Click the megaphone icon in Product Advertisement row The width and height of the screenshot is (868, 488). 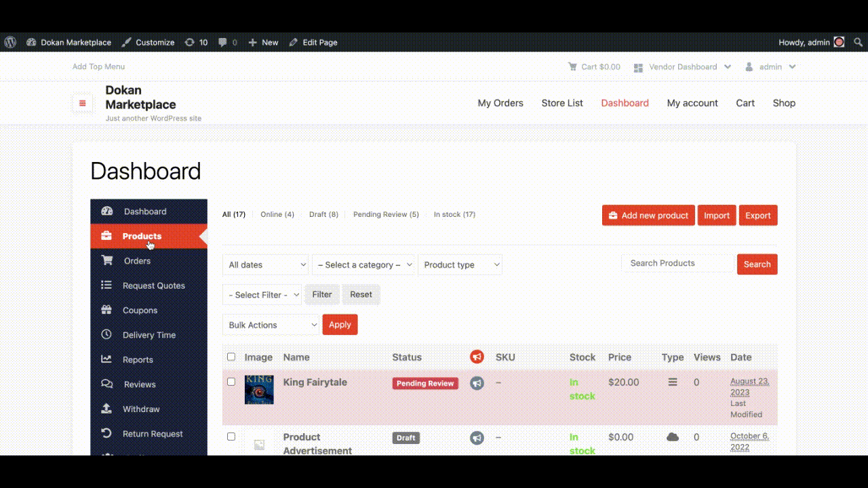[x=477, y=438]
